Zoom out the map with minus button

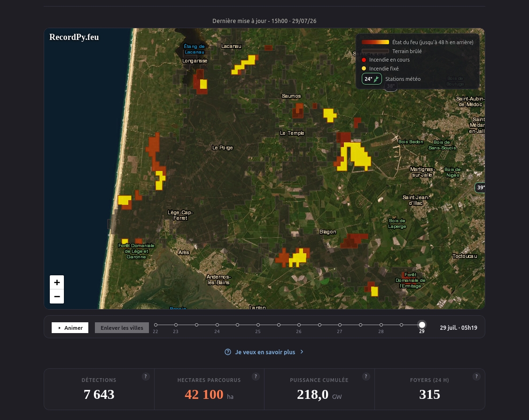click(x=57, y=296)
